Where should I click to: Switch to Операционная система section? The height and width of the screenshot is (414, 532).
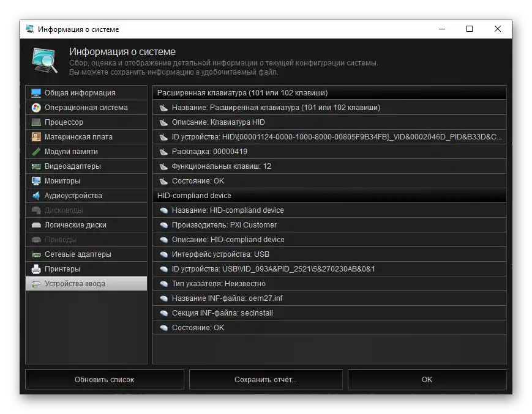(86, 108)
